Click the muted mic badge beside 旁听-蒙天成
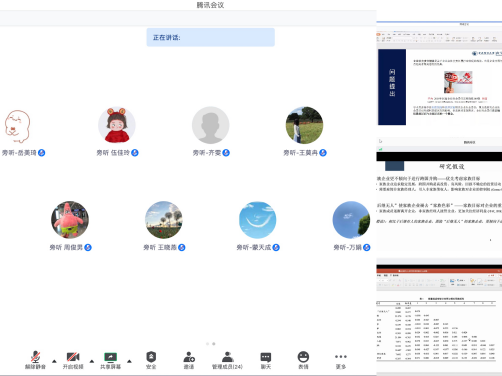 point(276,247)
